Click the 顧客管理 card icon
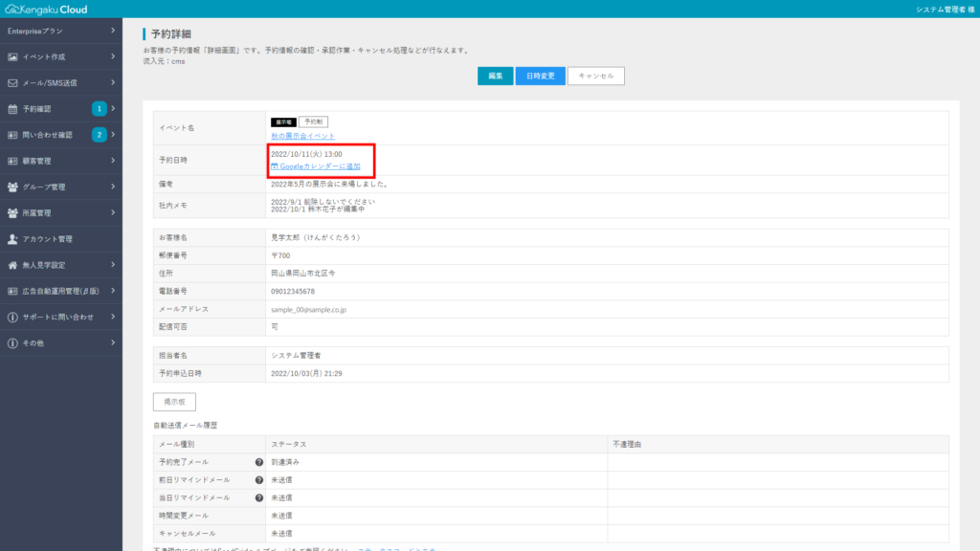Screen dimensions: 980x551 (12, 161)
